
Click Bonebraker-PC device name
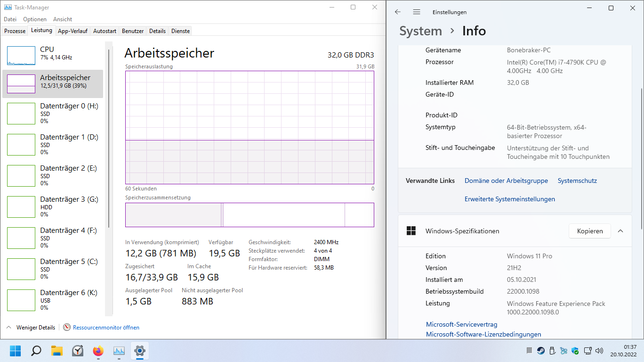point(529,50)
